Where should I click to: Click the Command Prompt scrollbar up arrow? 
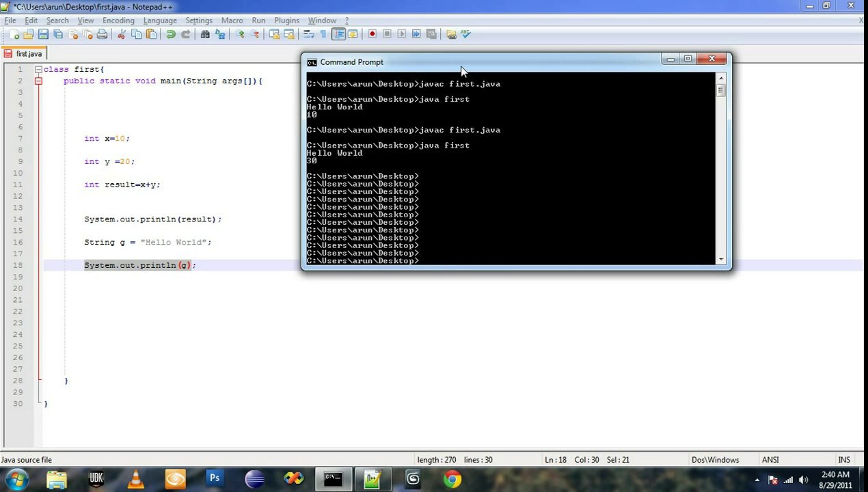[721, 80]
